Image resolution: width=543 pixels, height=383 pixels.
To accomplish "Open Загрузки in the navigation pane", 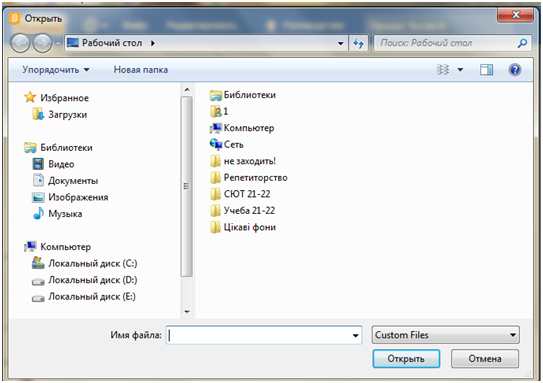I will (x=68, y=115).
